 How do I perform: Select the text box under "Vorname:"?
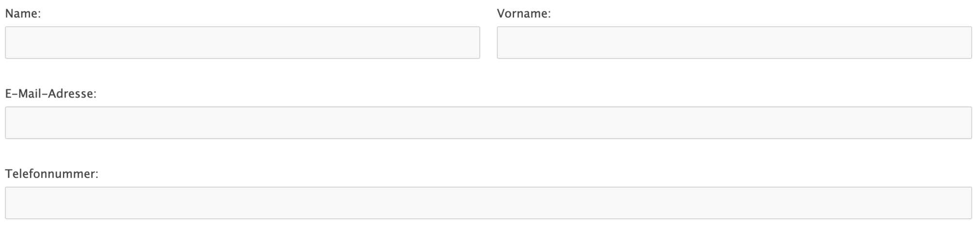734,43
